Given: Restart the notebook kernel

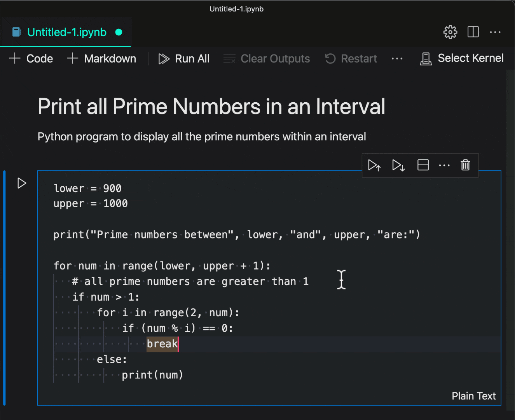Looking at the screenshot, I should [x=351, y=59].
